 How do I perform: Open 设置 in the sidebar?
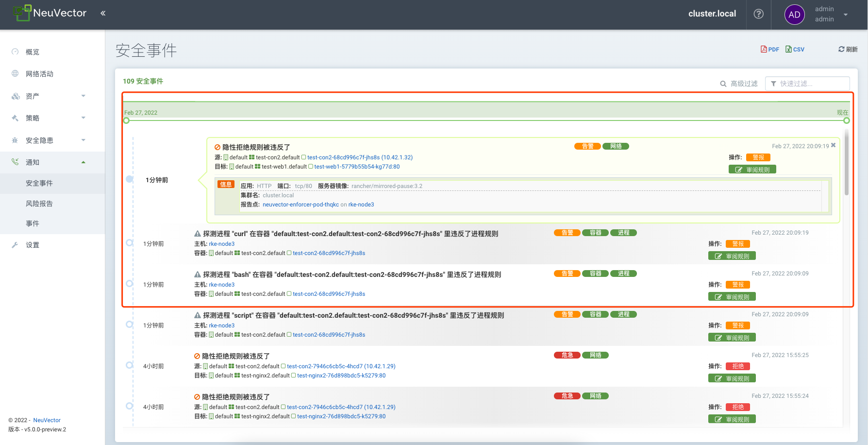33,245
